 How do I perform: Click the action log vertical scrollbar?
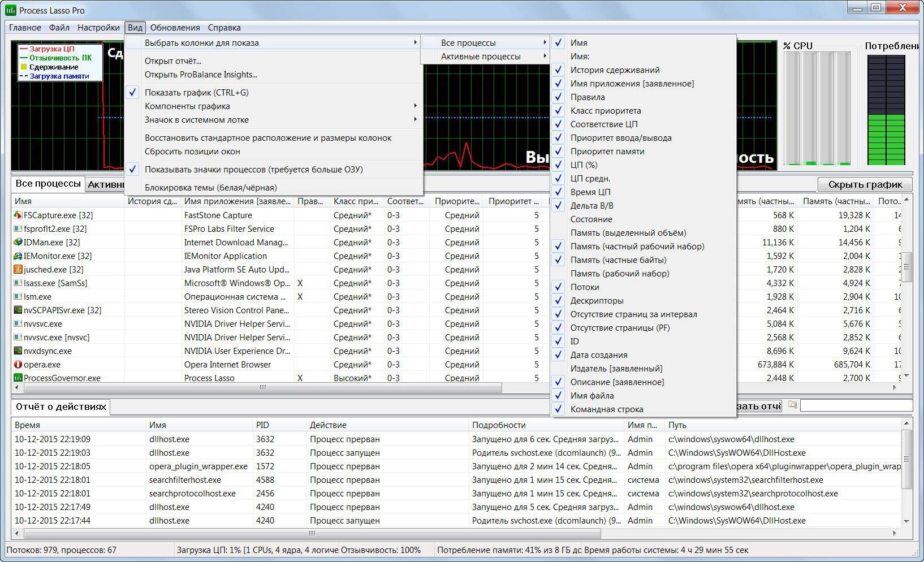(x=906, y=459)
